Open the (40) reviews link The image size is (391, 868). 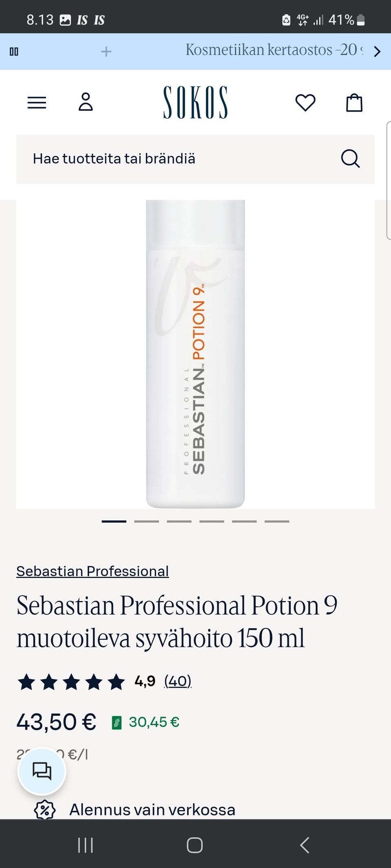pyautogui.click(x=178, y=681)
